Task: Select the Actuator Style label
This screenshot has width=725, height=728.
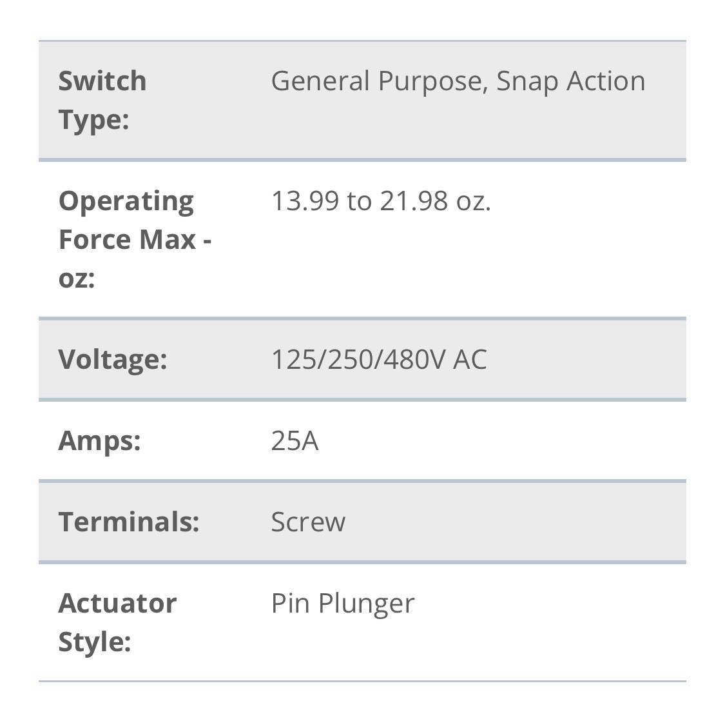Action: coord(117,623)
